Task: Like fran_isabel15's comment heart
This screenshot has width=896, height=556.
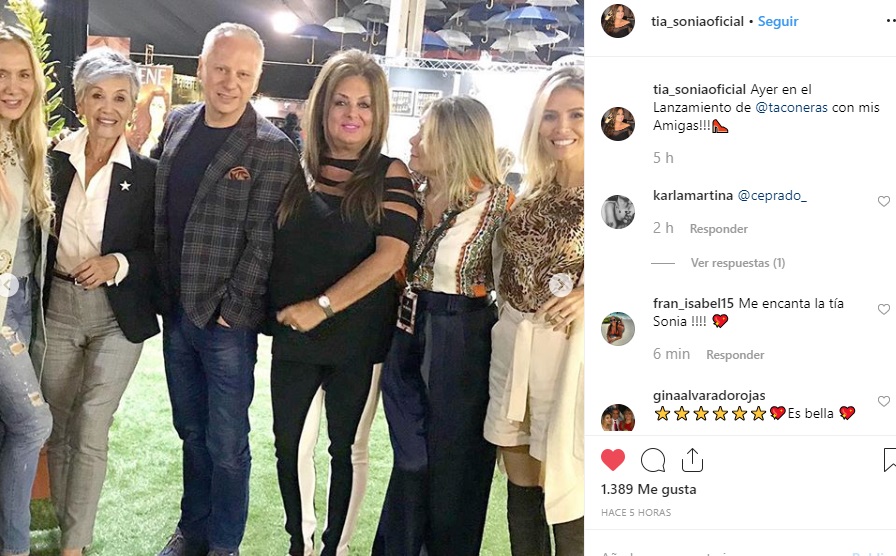Action: click(883, 309)
